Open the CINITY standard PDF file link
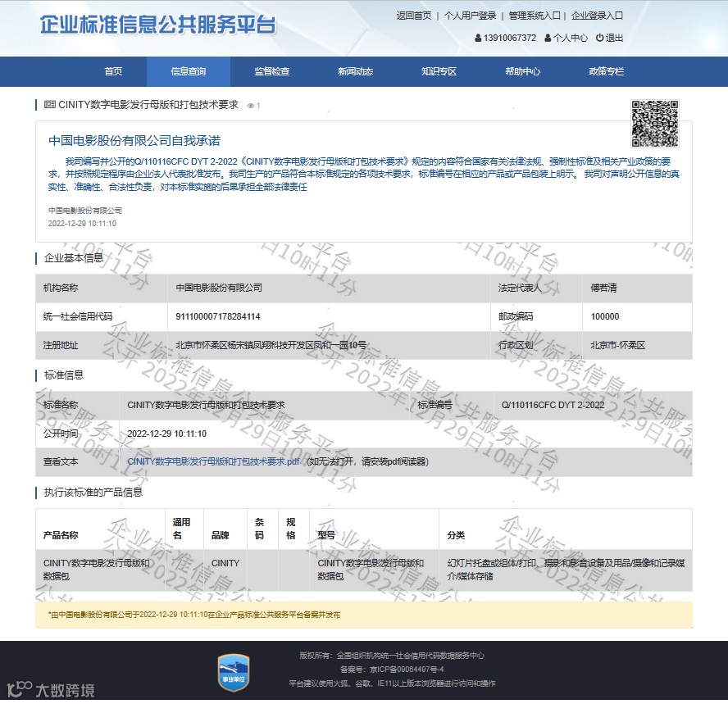Image resolution: width=728 pixels, height=704 pixels. coord(214,461)
